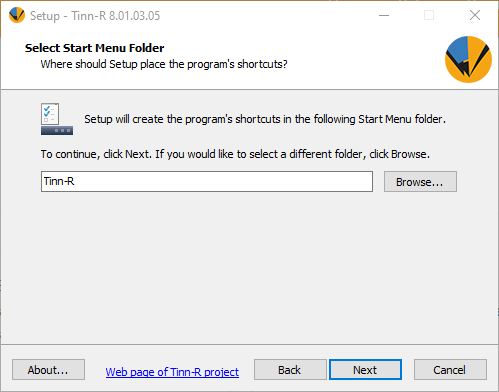The image size is (499, 392).
Task: Click inside the Tinn-R folder name field
Action: coord(207,182)
